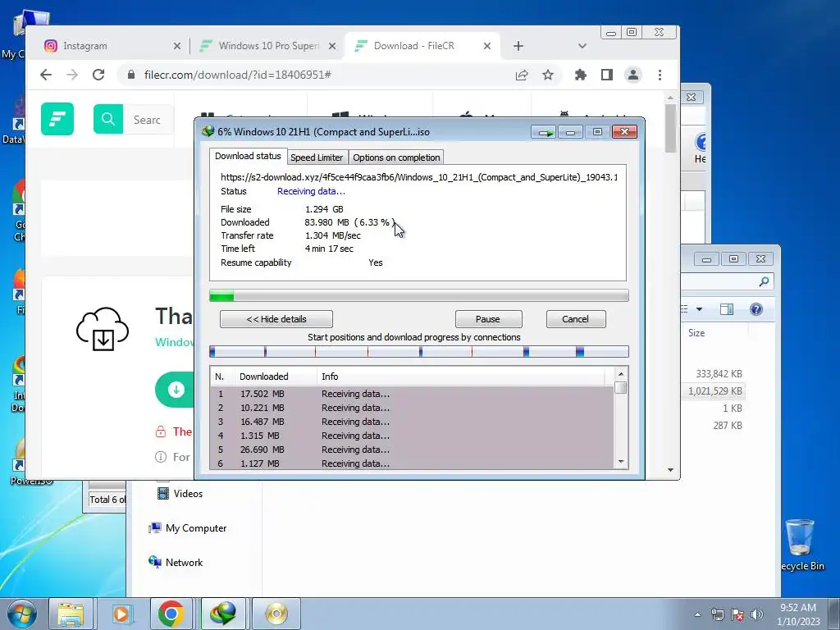Viewport: 840px width, 630px height.
Task: Toggle the Chrome side panel icon
Action: [606, 75]
